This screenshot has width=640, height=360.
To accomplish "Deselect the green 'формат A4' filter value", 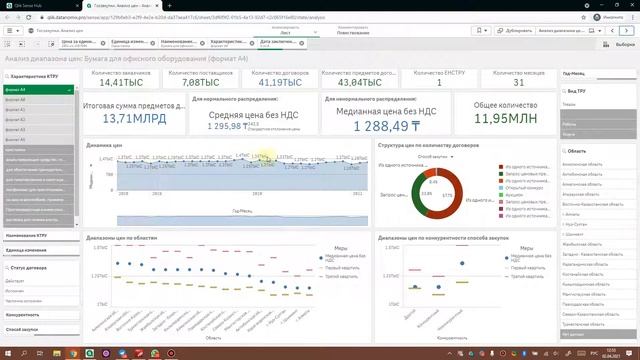I will point(38,90).
